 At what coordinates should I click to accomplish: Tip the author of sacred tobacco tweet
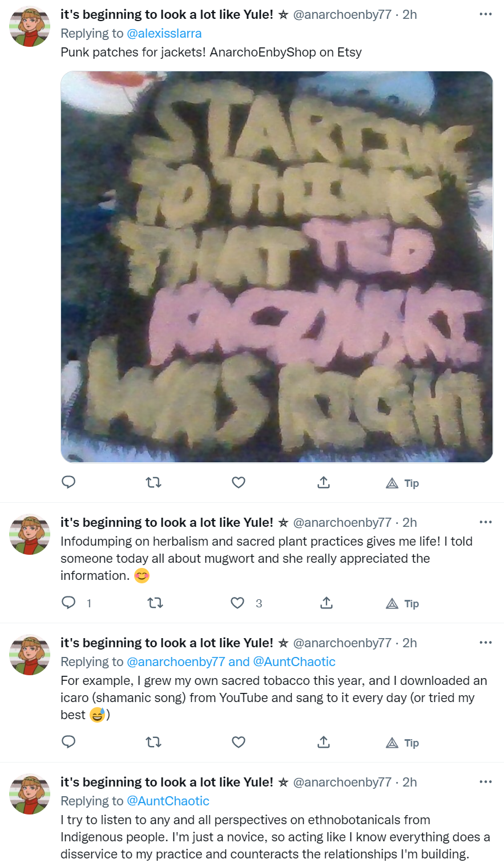tap(402, 743)
